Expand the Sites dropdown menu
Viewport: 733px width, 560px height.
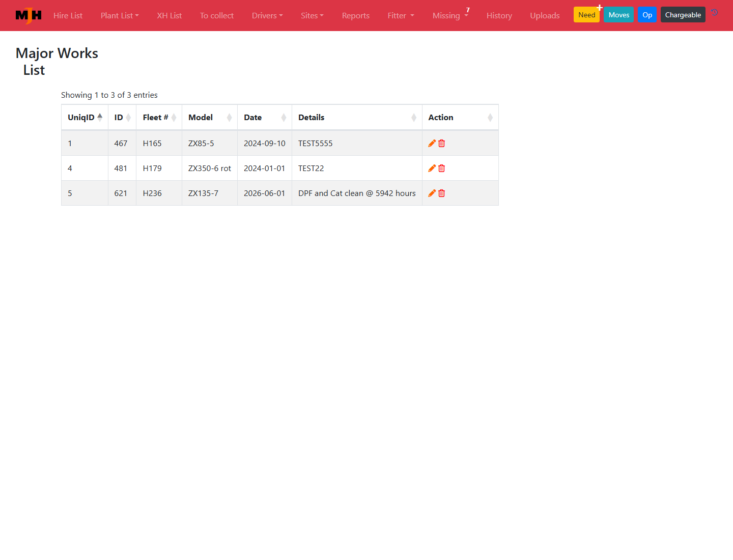click(x=312, y=16)
